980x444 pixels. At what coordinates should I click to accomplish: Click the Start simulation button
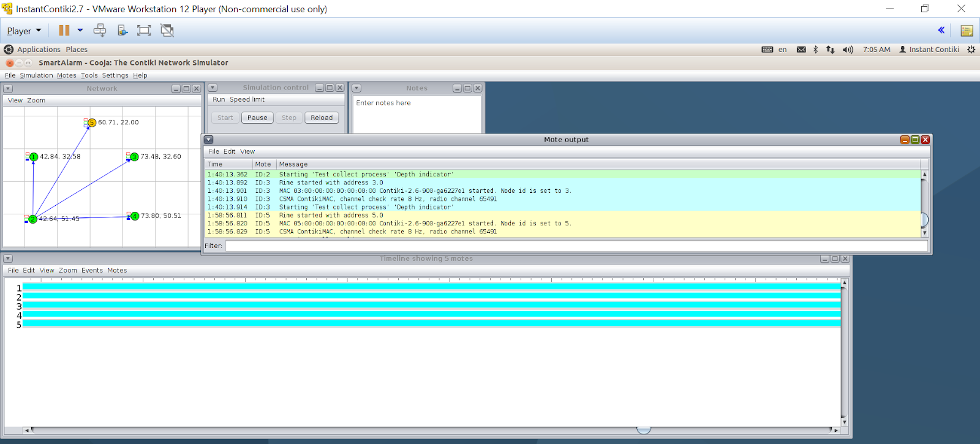pyautogui.click(x=225, y=118)
